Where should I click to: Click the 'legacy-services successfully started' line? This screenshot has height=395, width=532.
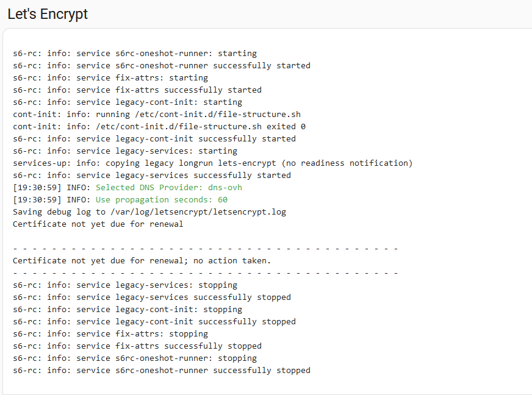pos(152,176)
